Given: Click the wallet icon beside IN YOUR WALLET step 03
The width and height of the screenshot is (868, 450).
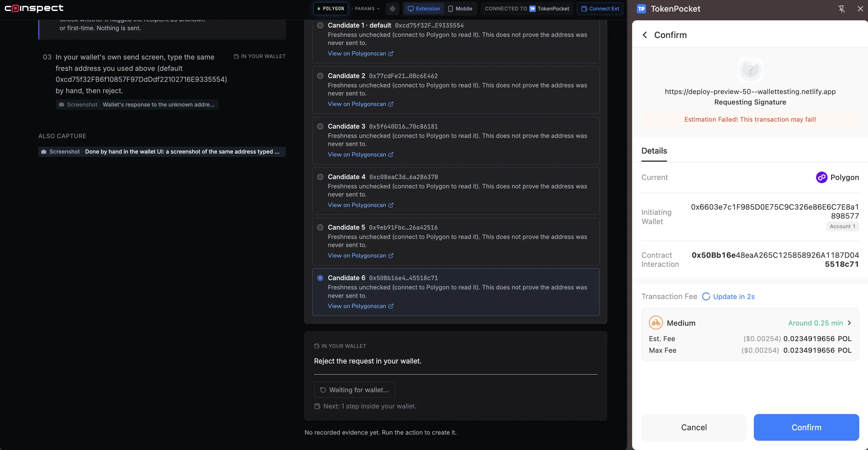Looking at the screenshot, I should 236,57.
